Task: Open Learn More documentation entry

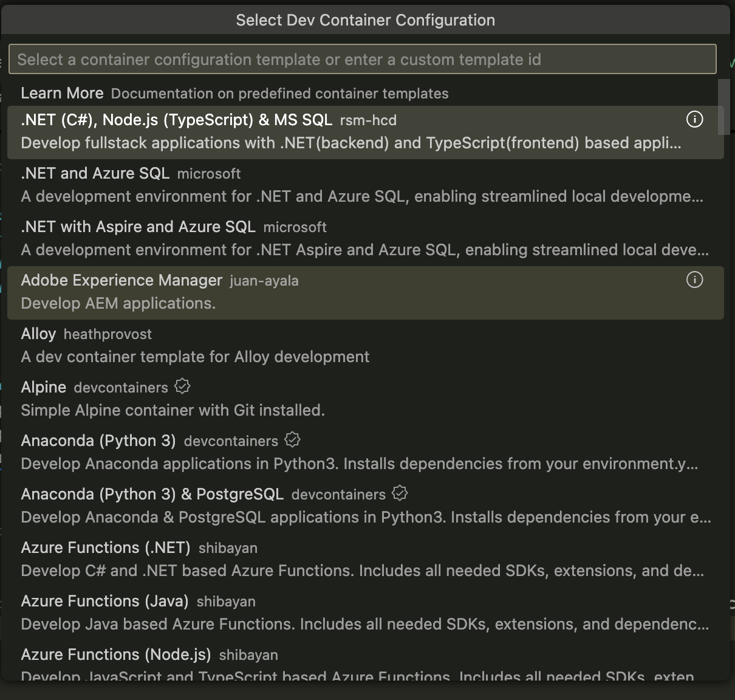Action: [x=366, y=93]
